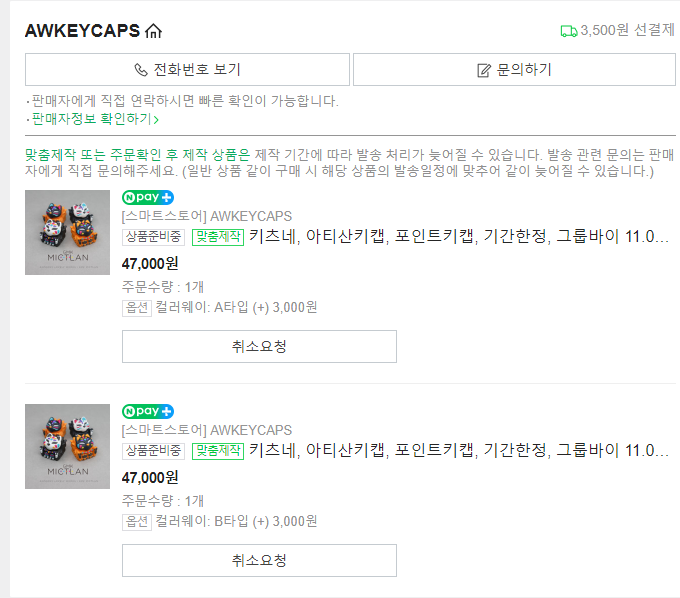Request cancellation for the A타입 item
The width and height of the screenshot is (680, 598).
point(259,346)
